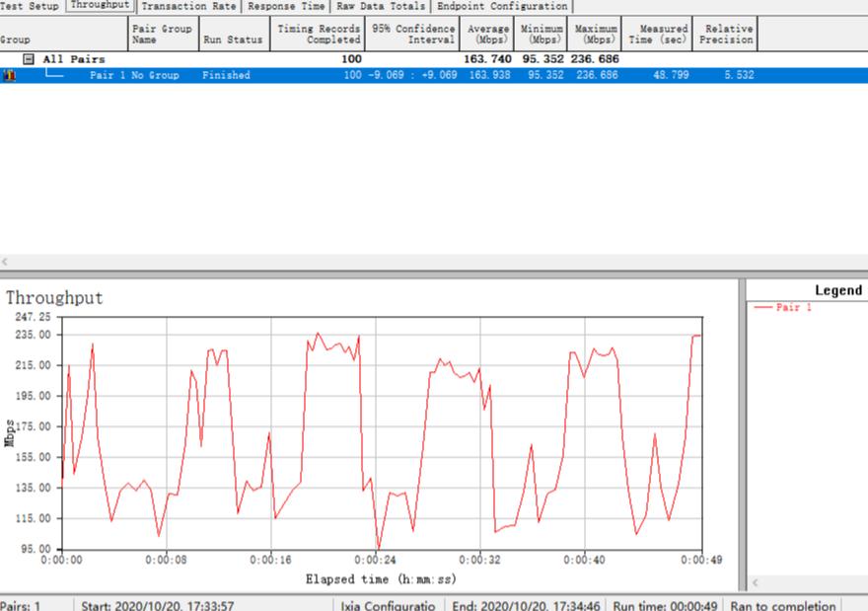Click the Throughput chart title

54,298
